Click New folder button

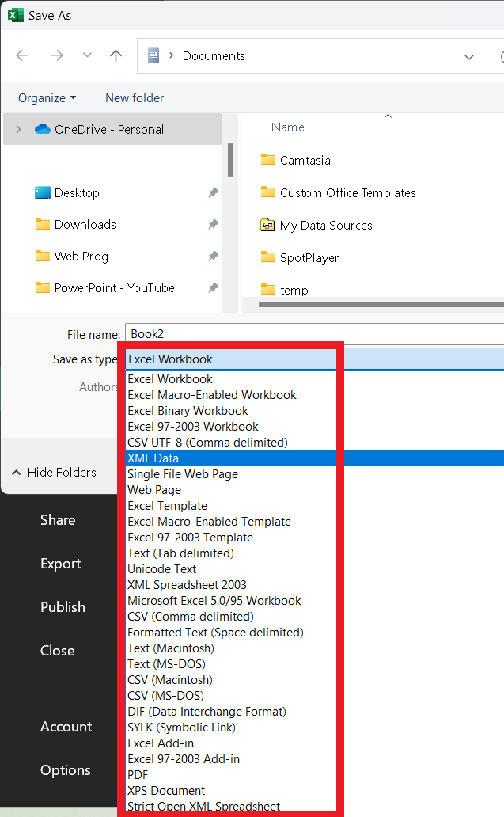tap(135, 98)
